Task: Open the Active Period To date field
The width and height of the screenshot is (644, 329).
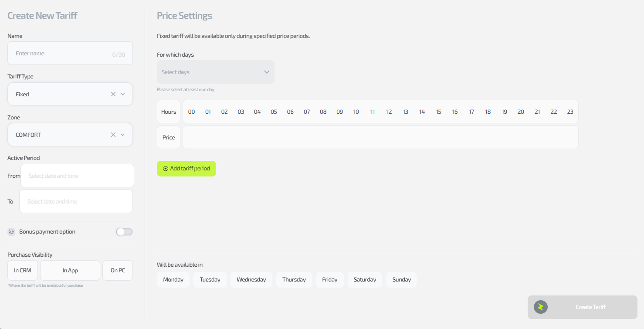Action: (x=76, y=202)
